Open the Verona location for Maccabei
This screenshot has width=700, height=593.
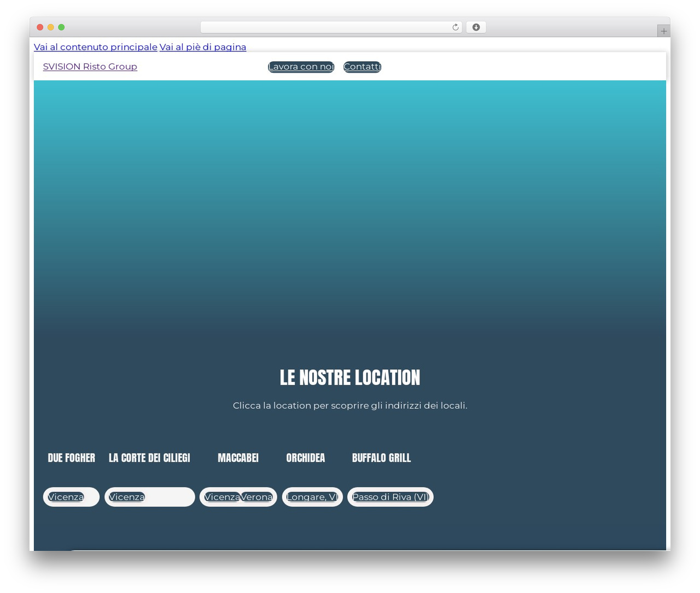[256, 497]
